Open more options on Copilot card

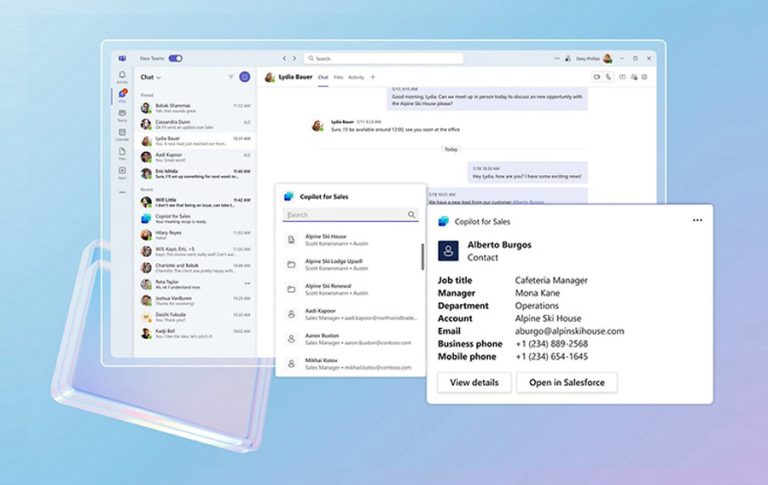point(697,220)
